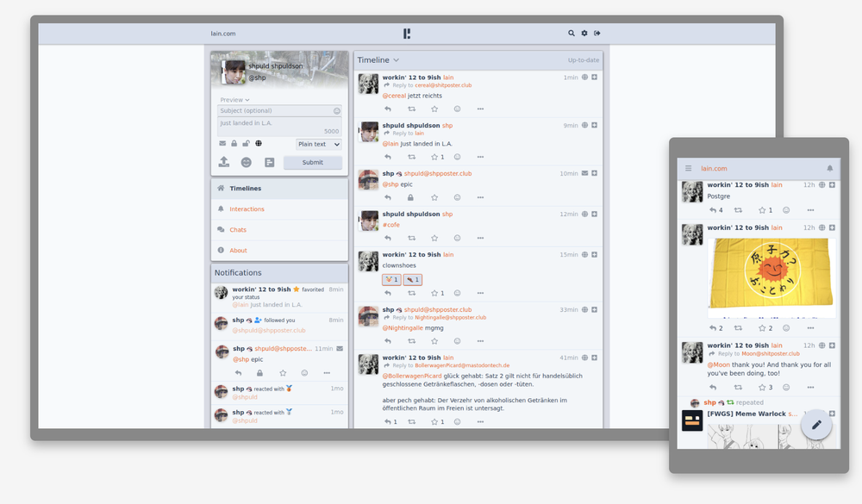Add emoji reaction to the '#cofe' post
The height and width of the screenshot is (504, 862).
pos(457,238)
